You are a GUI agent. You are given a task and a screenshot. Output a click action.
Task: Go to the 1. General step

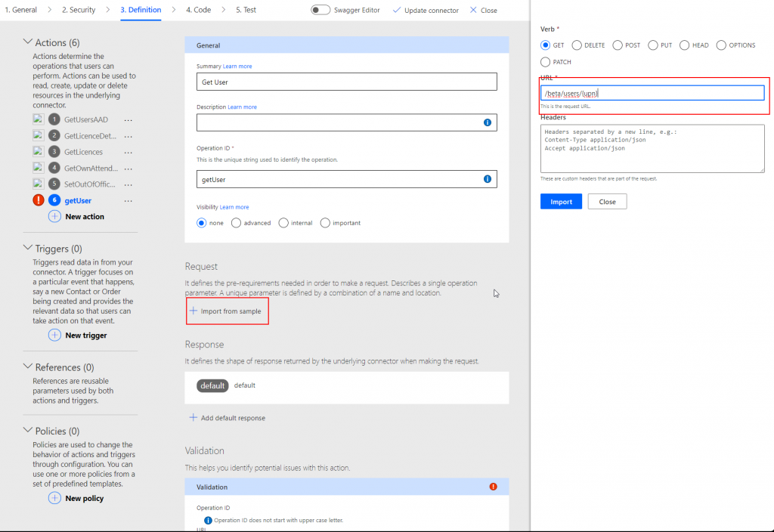(x=20, y=10)
